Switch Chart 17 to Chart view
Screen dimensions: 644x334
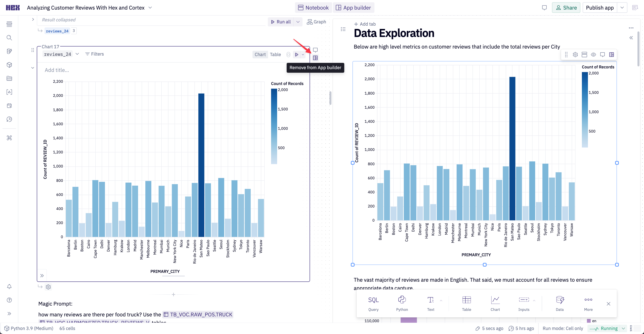click(x=260, y=54)
